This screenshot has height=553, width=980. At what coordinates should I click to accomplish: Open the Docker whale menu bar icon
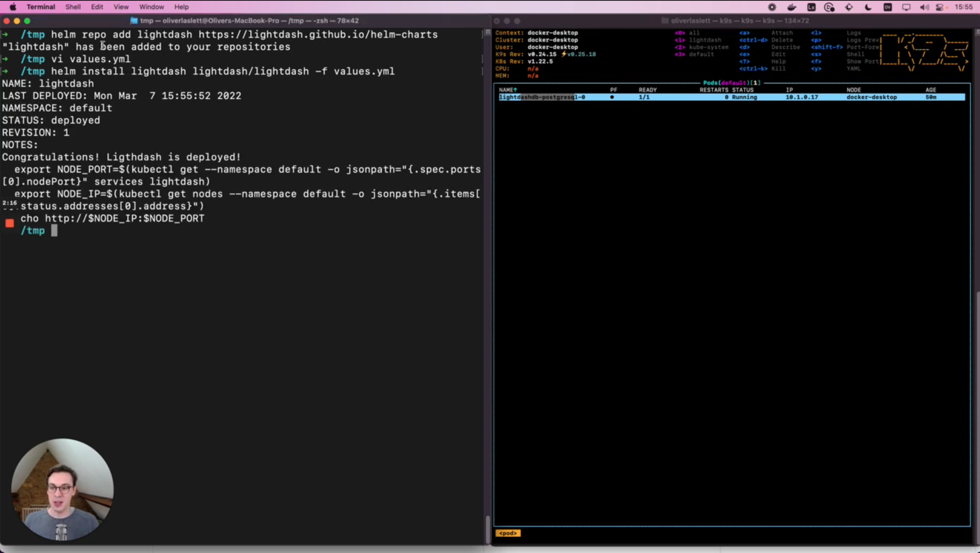tap(791, 7)
